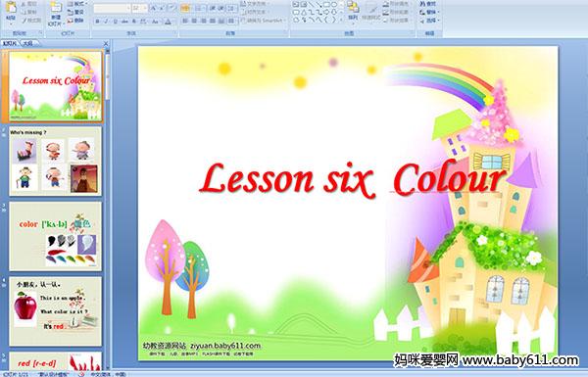This screenshot has width=588, height=377.
Task: Pick the oval shape in the shapes gallery
Action: pyautogui.click(x=334, y=4)
